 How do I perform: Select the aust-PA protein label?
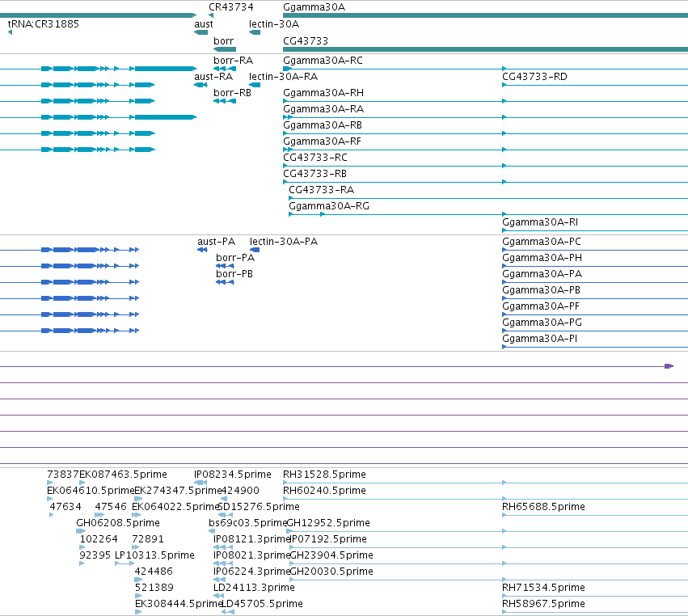point(216,242)
